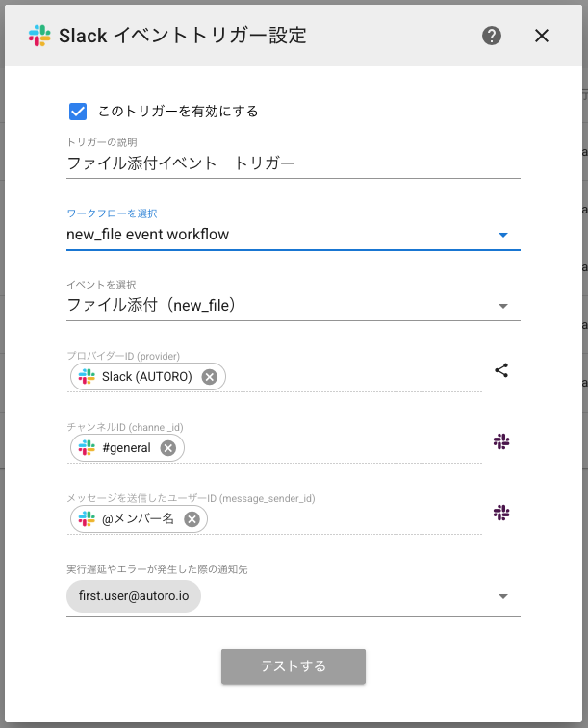This screenshot has height=728, width=588.
Task: Click the share icon beside provider field
Action: (501, 370)
